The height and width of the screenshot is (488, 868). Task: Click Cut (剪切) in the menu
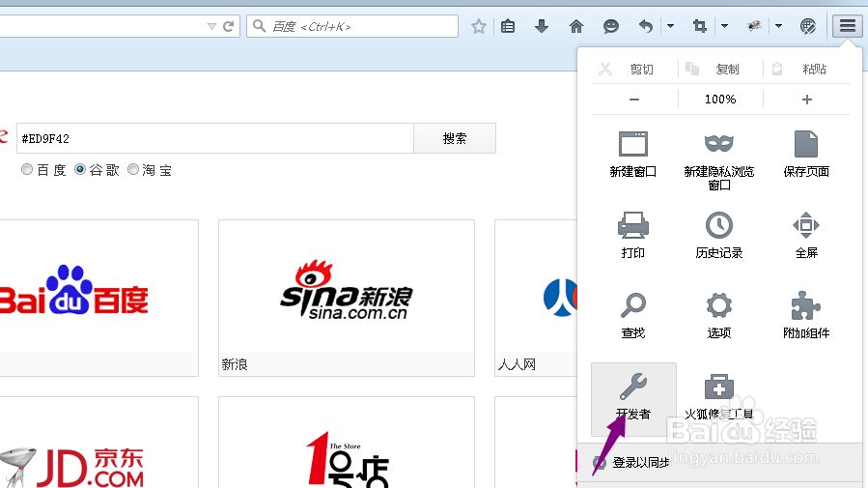pos(634,70)
